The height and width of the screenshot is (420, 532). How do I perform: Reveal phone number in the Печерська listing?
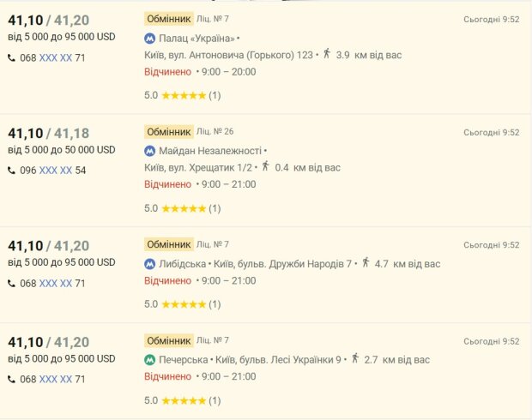pos(56,380)
